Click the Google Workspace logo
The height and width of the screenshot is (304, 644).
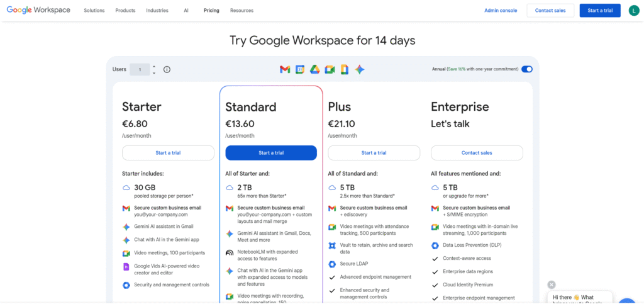point(38,10)
